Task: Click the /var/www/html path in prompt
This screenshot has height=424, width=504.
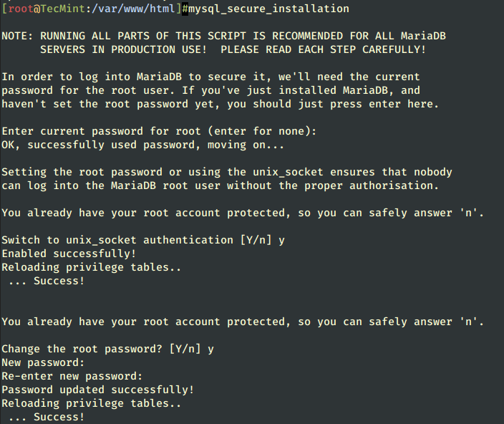Action: (x=133, y=9)
